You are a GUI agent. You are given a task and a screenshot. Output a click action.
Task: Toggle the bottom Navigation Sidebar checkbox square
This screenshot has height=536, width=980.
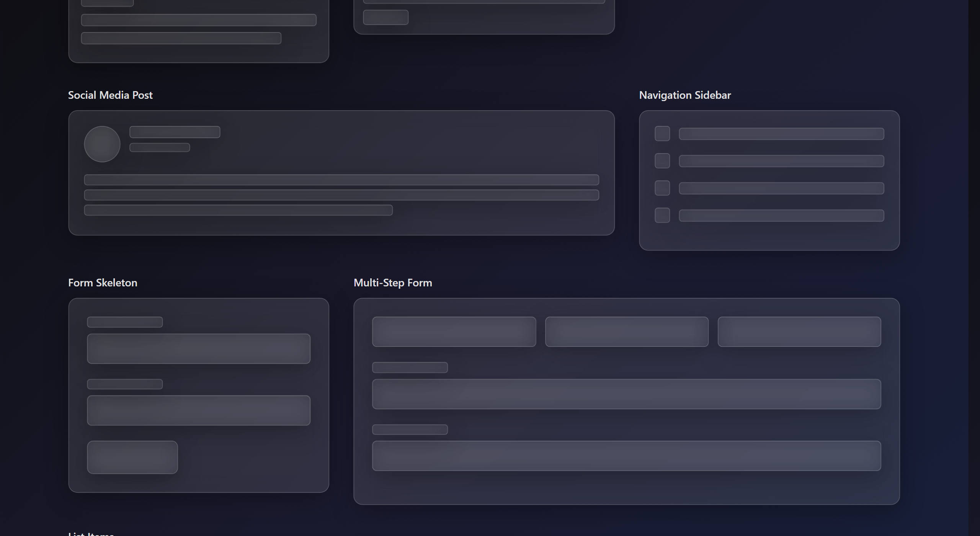coord(662,216)
